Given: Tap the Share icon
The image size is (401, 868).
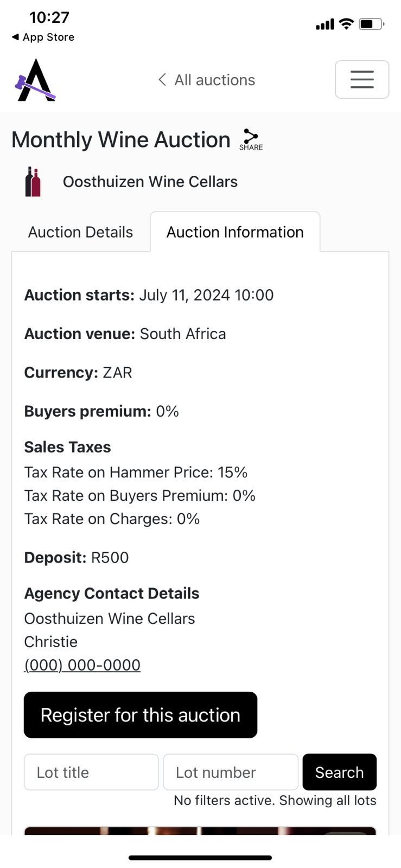Looking at the screenshot, I should click(x=251, y=139).
